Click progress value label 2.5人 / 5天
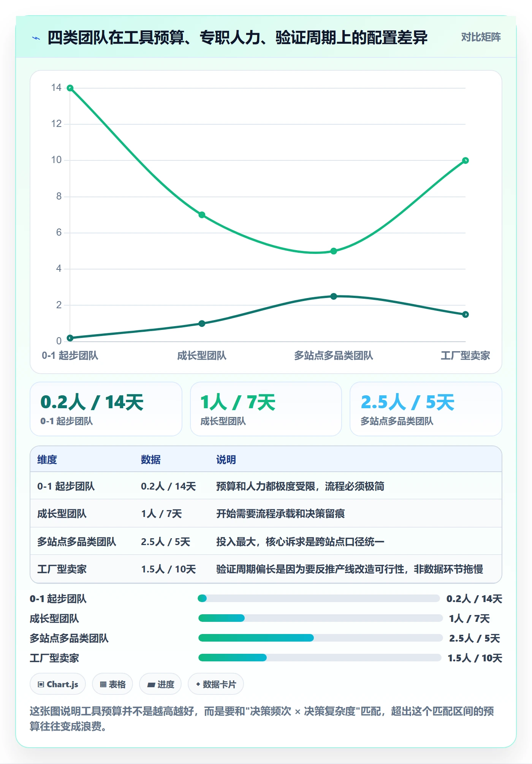 pos(475,638)
